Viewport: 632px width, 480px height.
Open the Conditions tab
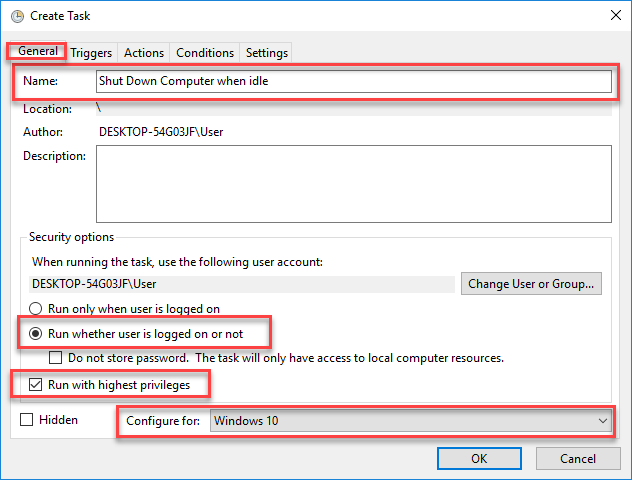pyautogui.click(x=205, y=53)
